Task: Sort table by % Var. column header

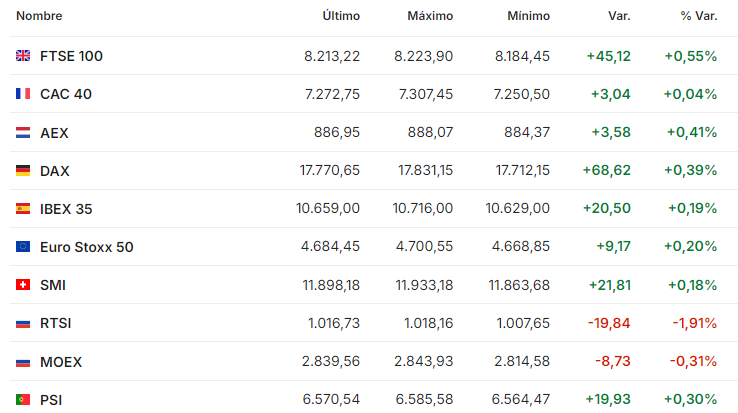Action: pyautogui.click(x=698, y=16)
